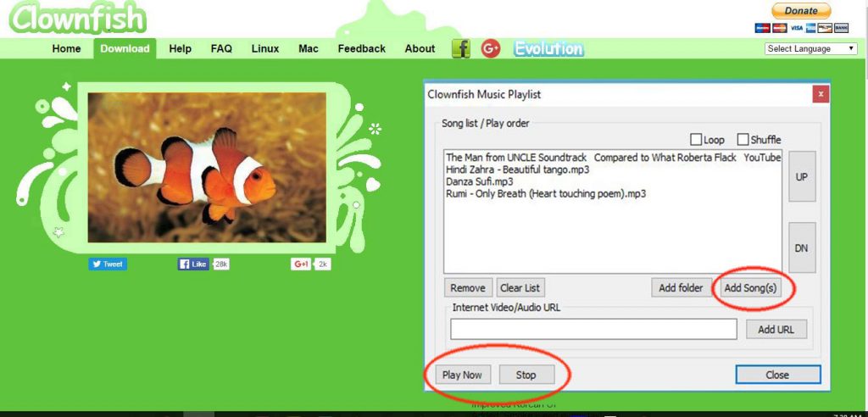Screen dimensions: 868x417
Task: Open the About page
Action: (x=420, y=48)
